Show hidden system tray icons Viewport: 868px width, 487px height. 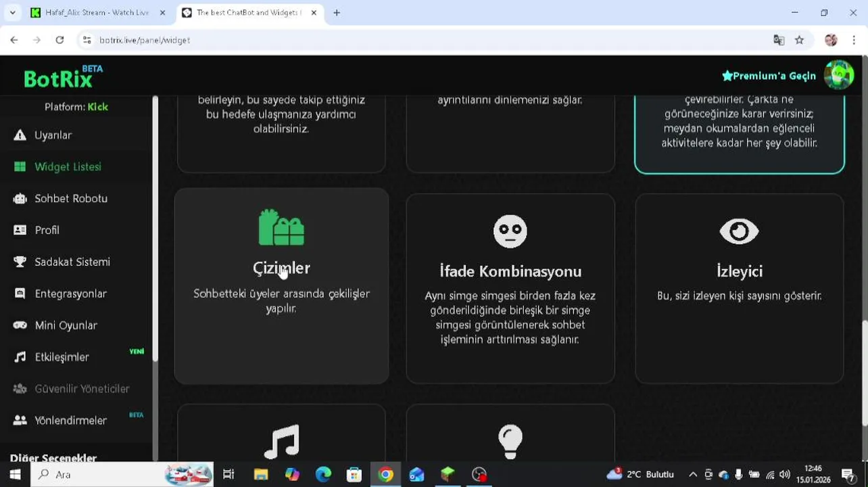pos(692,474)
